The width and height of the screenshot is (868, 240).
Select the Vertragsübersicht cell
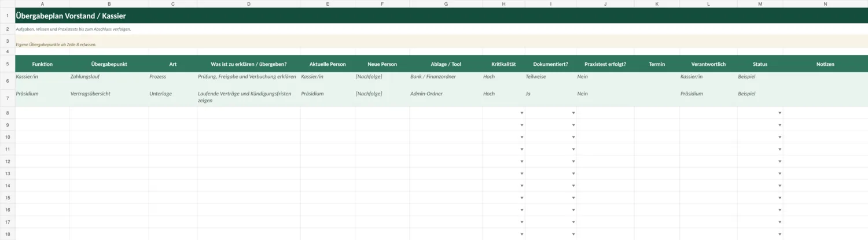[109, 98]
